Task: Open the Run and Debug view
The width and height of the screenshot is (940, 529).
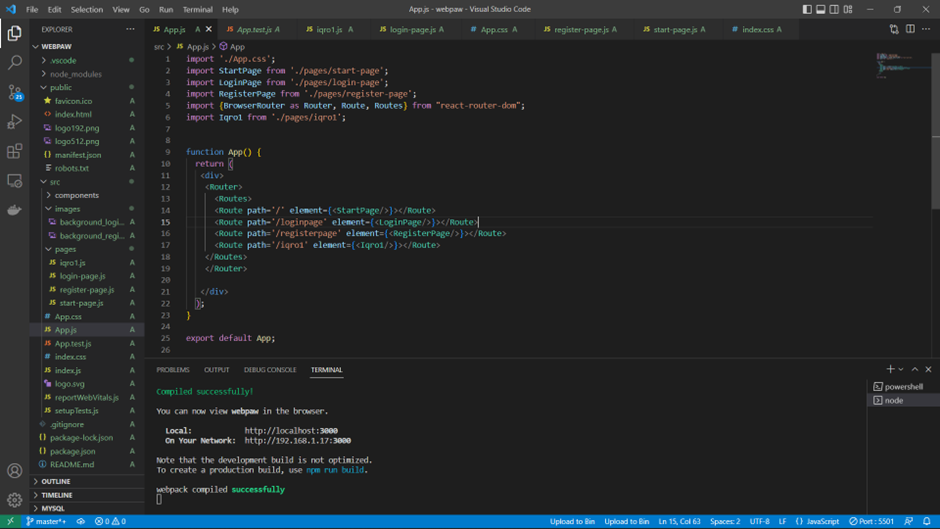Action: point(14,122)
